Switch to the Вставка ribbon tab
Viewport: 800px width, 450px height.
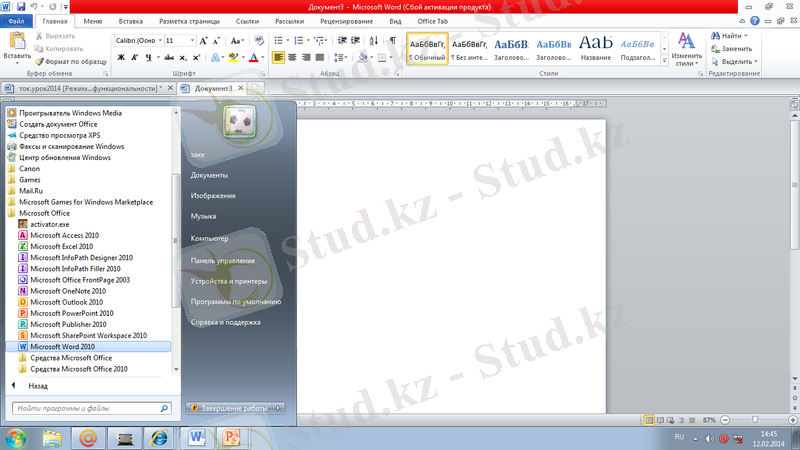click(130, 20)
